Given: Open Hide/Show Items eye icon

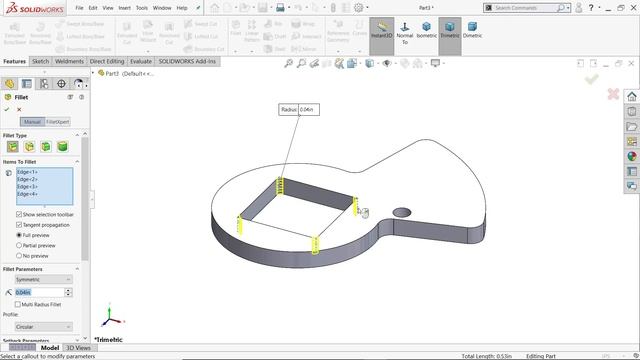Looking at the screenshot, I should coord(387,63).
